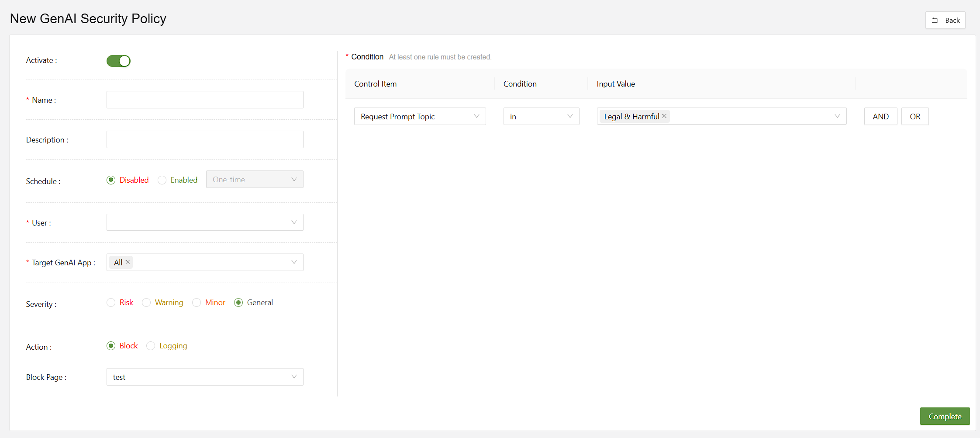The width and height of the screenshot is (980, 438).
Task: Set severity to Risk
Action: click(111, 302)
